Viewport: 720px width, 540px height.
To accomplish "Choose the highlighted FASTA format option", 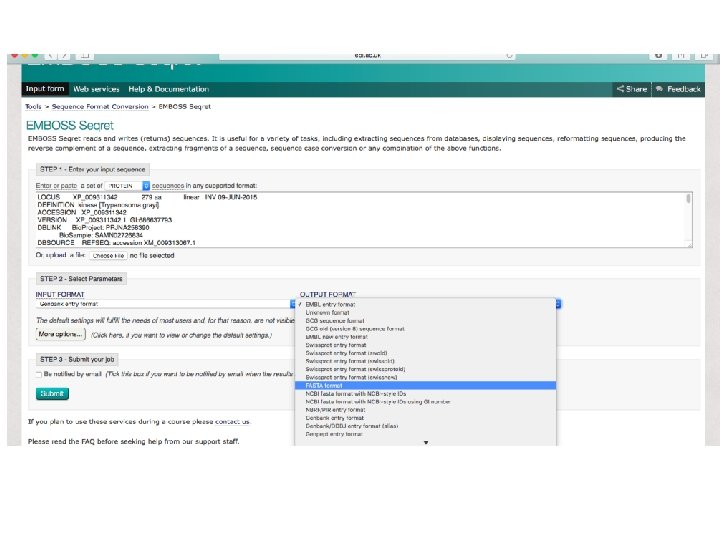I will pos(425,386).
